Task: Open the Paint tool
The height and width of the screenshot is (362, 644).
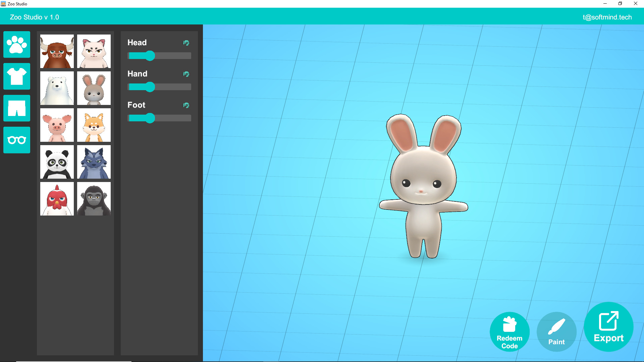Action: point(556,332)
